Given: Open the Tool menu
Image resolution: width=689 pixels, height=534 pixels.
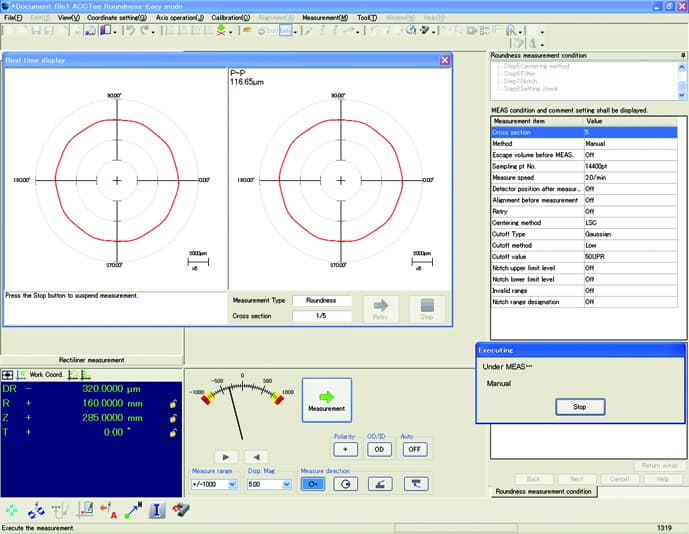Looking at the screenshot, I should tap(367, 18).
